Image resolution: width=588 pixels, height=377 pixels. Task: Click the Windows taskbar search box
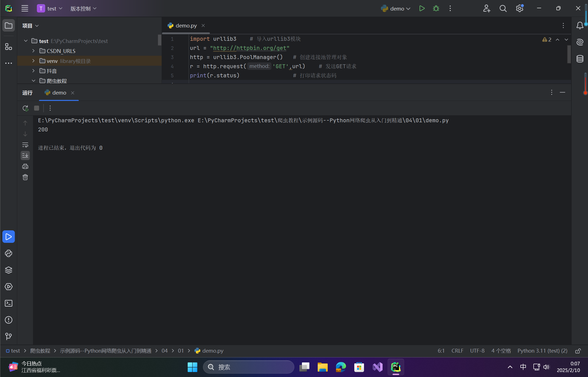(x=249, y=367)
